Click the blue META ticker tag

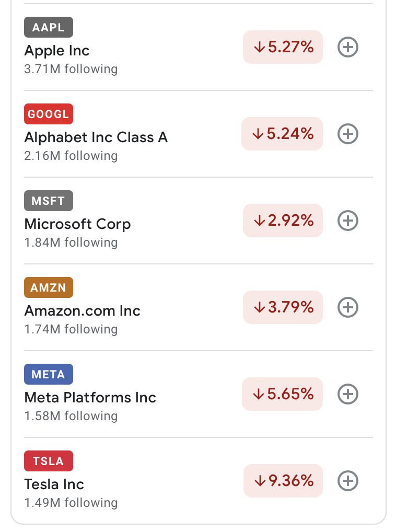[x=48, y=374]
